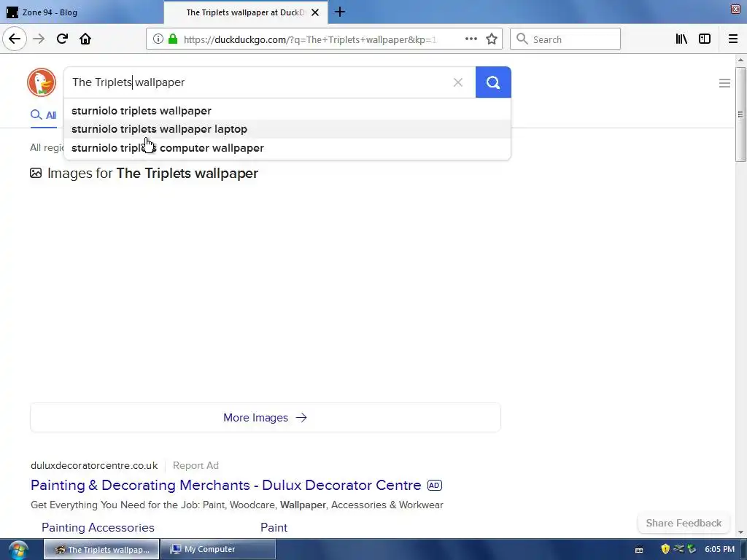The height and width of the screenshot is (560, 747).
Task: Show site information icon in address bar
Action: coord(158,39)
